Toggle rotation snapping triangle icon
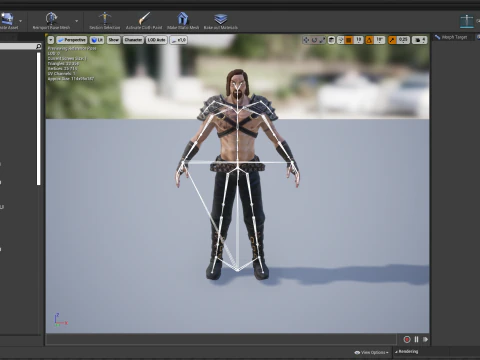The image size is (480, 360). (369, 40)
